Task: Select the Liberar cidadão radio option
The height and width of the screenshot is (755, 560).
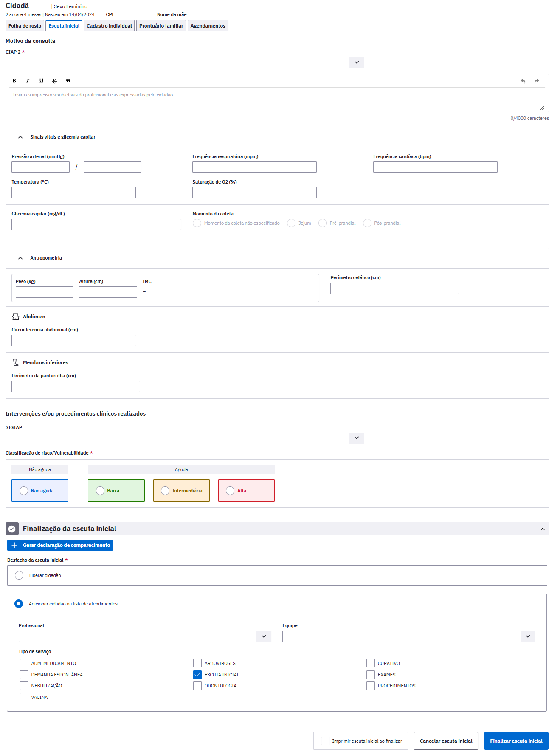Action: point(19,575)
